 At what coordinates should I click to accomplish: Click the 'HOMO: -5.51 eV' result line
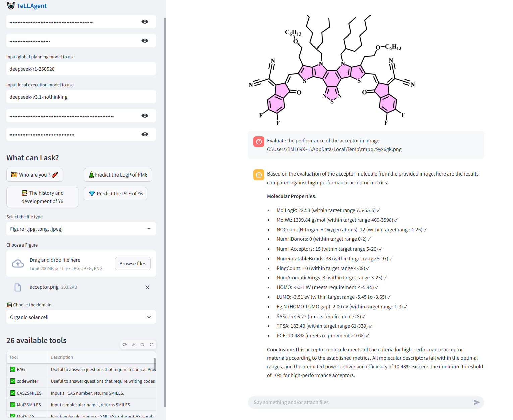pyautogui.click(x=327, y=287)
